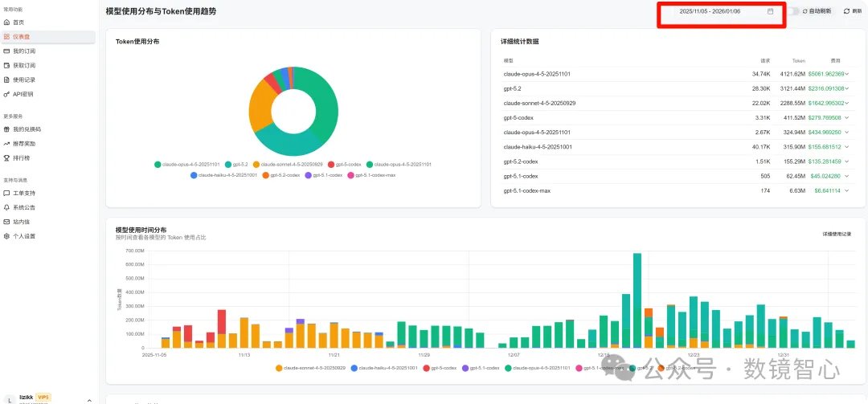The height and width of the screenshot is (404, 868).
Task: Open 个人设置 gear icon entry
Action: (6, 236)
